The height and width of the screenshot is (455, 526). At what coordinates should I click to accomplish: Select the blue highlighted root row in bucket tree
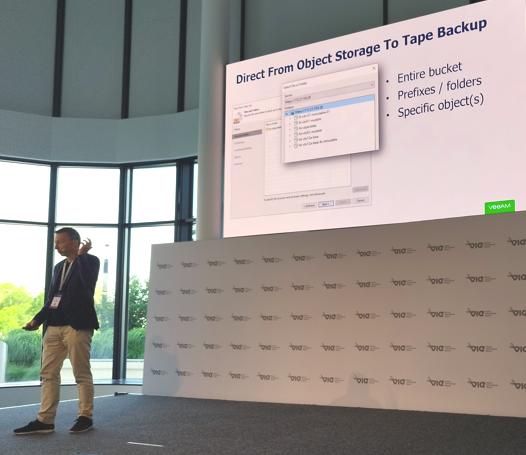pyautogui.click(x=329, y=104)
